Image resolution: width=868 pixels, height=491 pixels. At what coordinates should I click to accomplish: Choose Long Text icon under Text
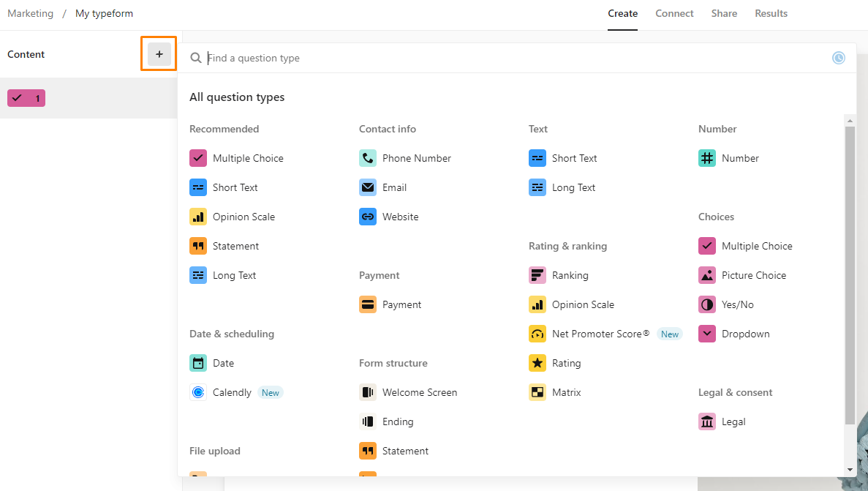coord(537,187)
